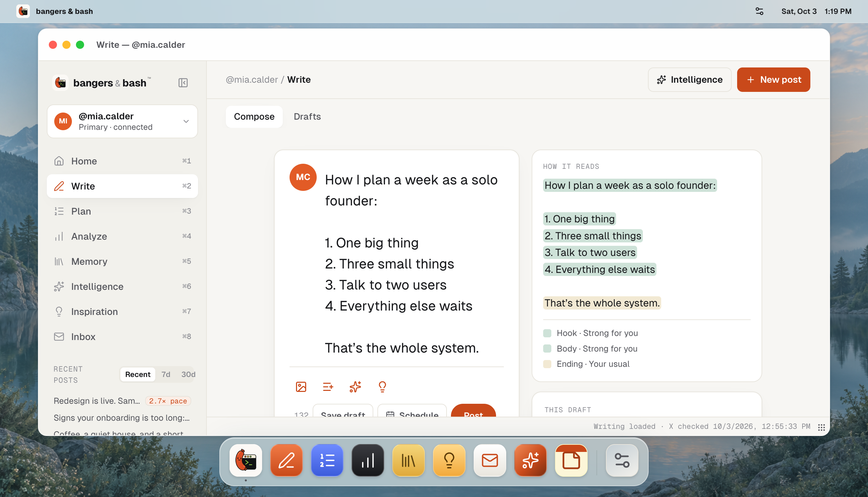This screenshot has width=868, height=497.
Task: Open the Write pencil dock icon
Action: point(287,460)
